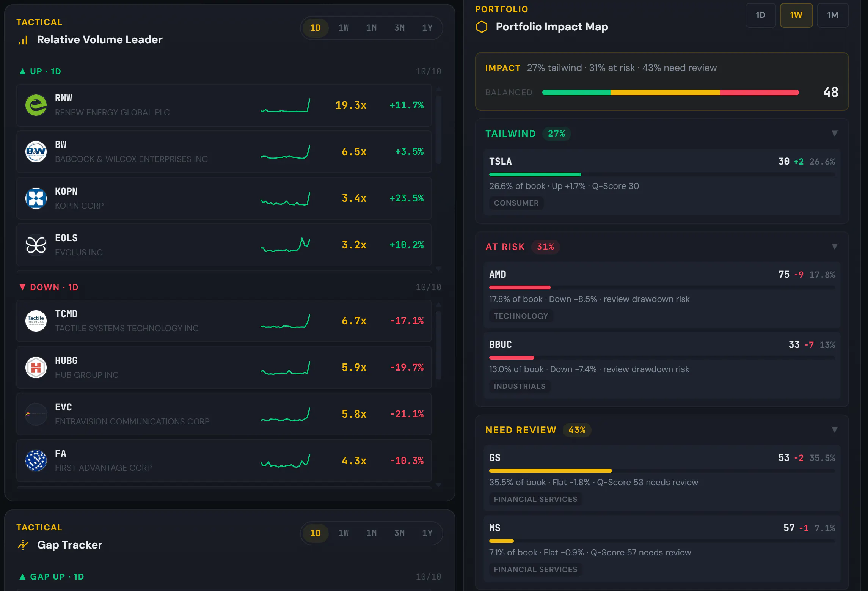The height and width of the screenshot is (591, 868).
Task: Collapse the NEED REVIEW section arrow
Action: tap(835, 430)
